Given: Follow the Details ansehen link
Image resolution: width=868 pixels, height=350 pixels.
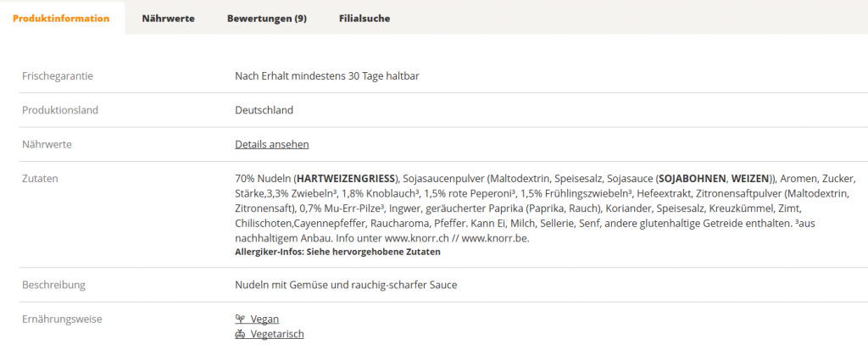Looking at the screenshot, I should point(271,145).
